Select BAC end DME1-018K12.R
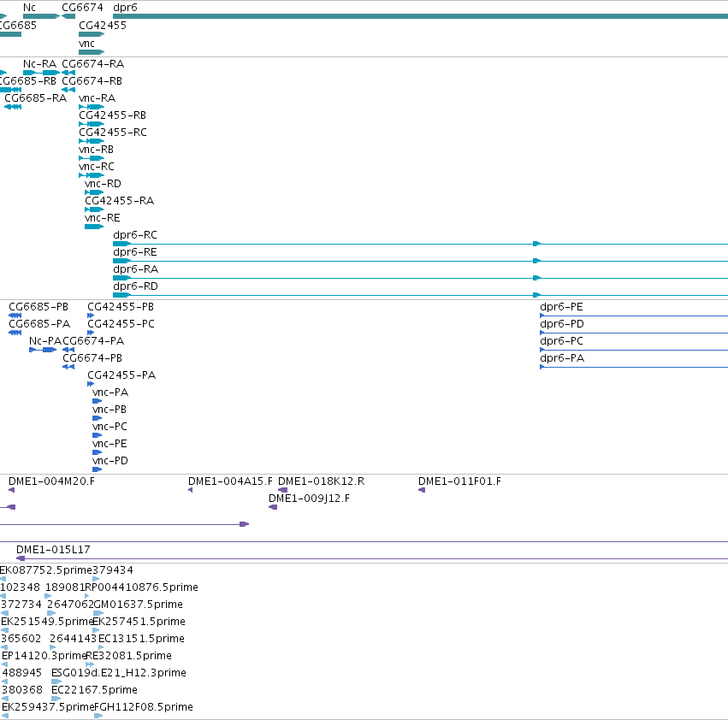 click(x=321, y=481)
